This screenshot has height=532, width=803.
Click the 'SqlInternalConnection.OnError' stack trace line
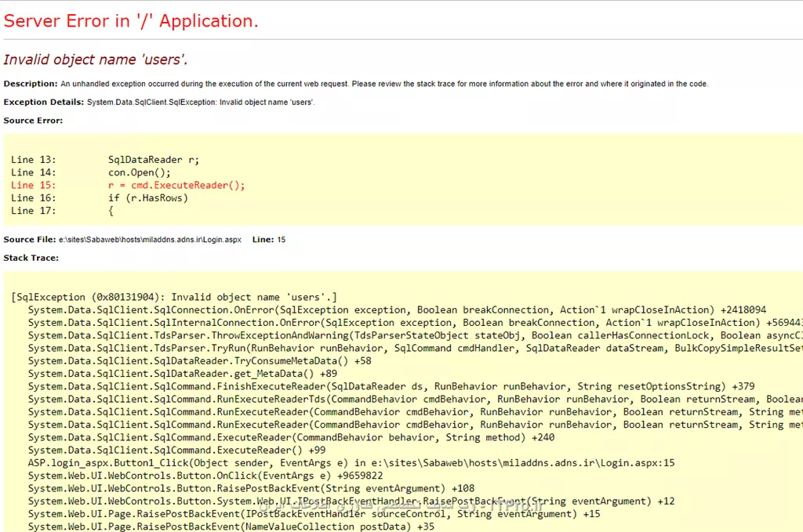(416, 323)
